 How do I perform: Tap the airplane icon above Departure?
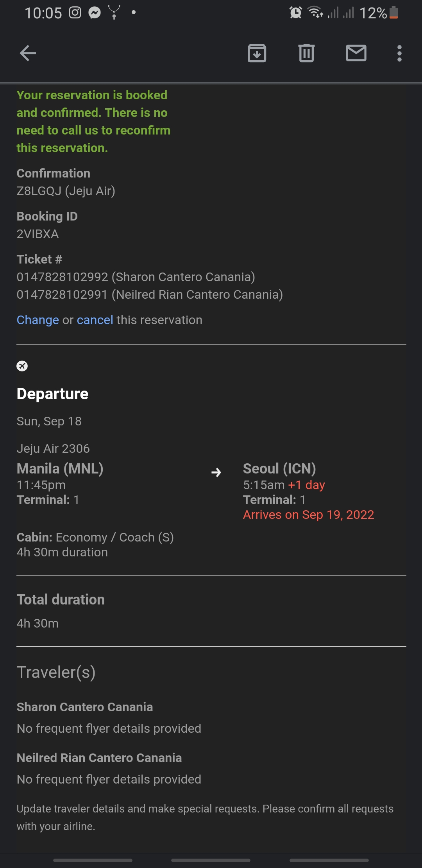[x=22, y=366]
